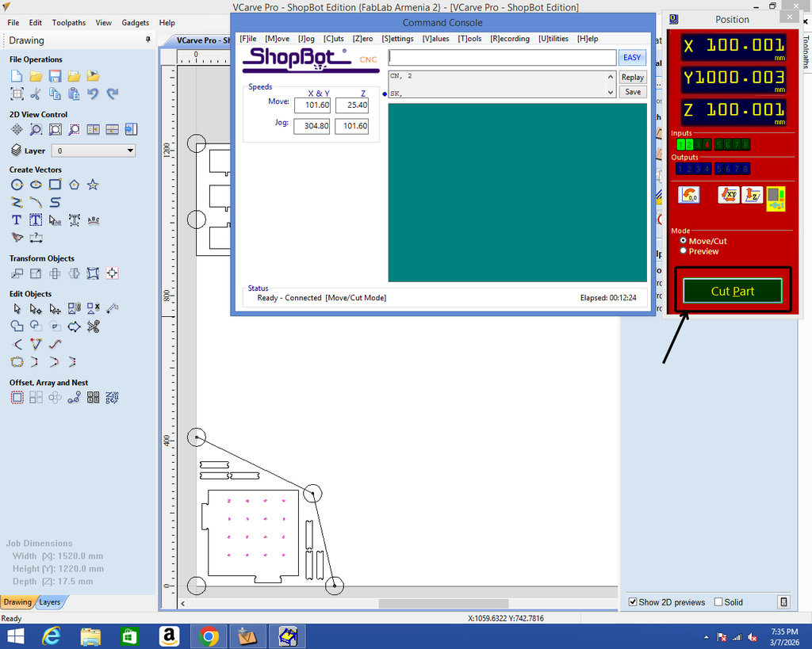Create a new file in File Operations
This screenshot has height=649, width=812.
click(17, 76)
